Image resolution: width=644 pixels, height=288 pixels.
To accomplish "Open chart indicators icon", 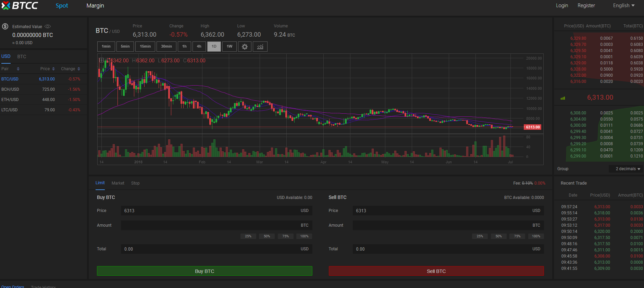I will click(x=260, y=47).
